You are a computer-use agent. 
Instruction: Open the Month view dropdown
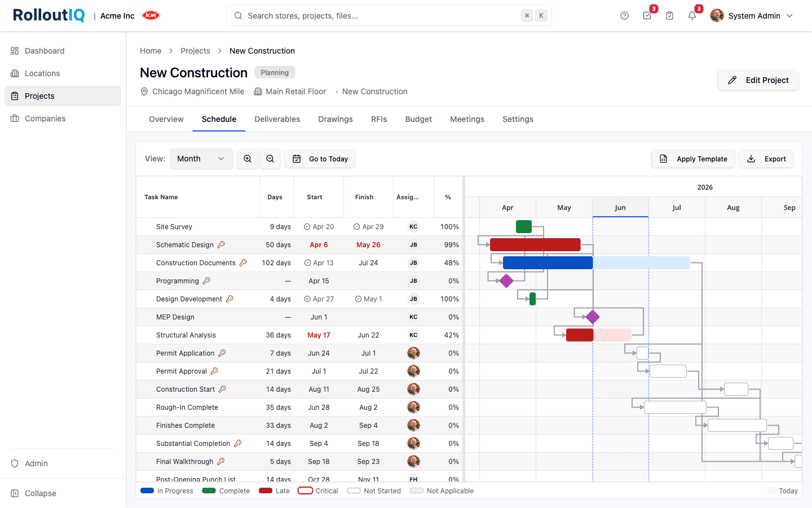[x=201, y=159]
